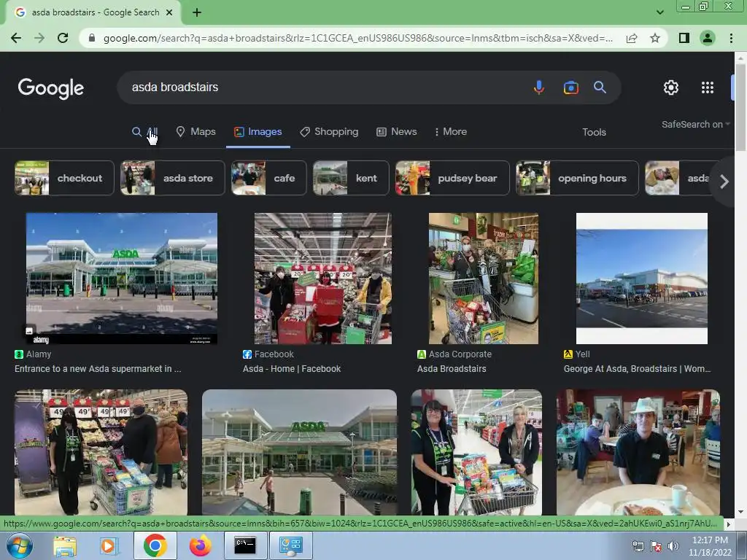Viewport: 747px width, 560px height.
Task: Open Facebook Asda staff image
Action: click(323, 278)
